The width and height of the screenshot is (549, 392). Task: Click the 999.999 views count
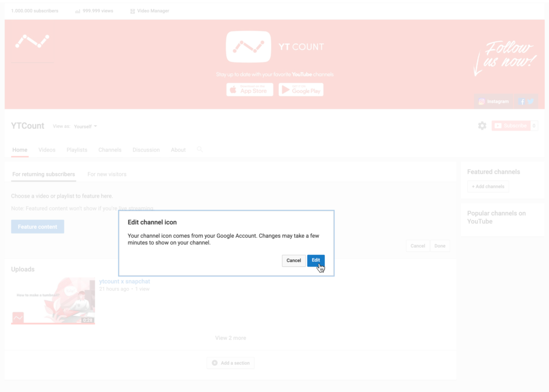coord(98,11)
